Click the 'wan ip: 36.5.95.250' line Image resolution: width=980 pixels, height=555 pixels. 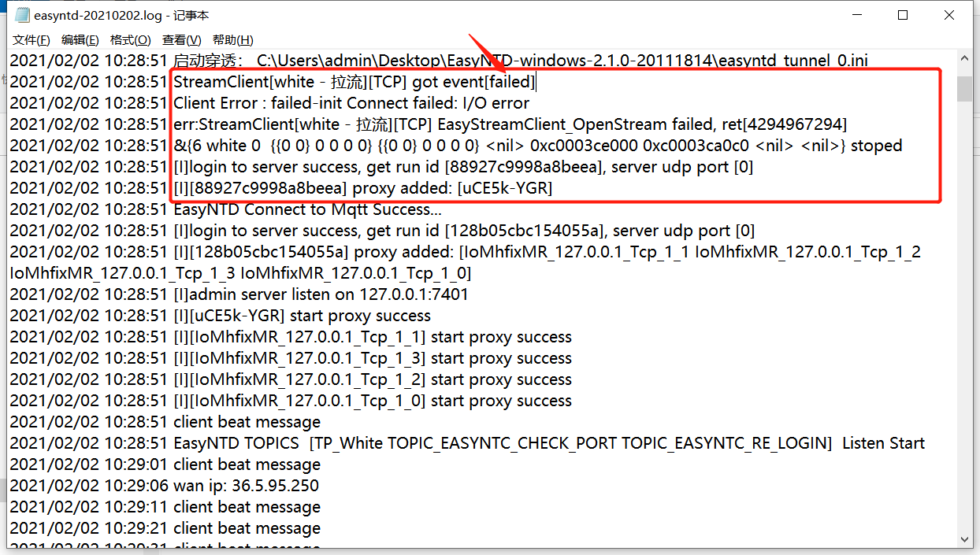(x=164, y=486)
